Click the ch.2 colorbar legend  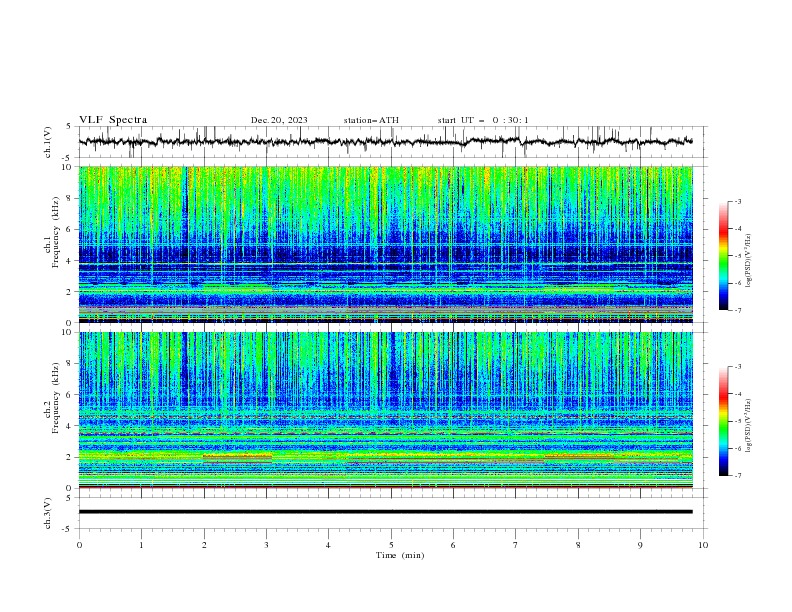coord(724,421)
